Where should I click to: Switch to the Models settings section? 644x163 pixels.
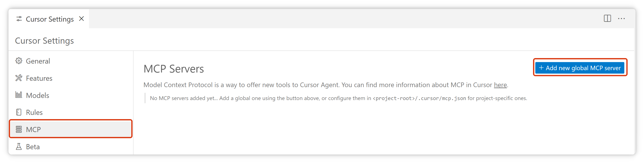pos(37,95)
